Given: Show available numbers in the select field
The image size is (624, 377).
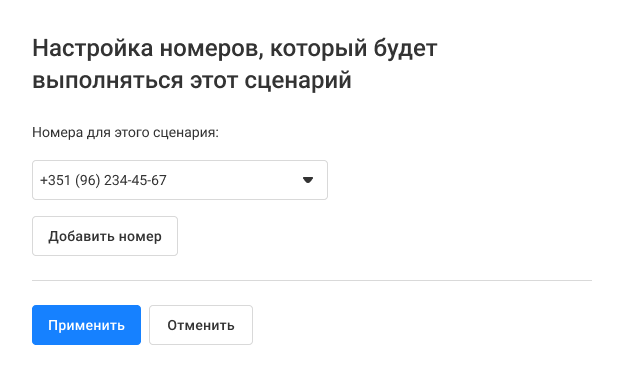Looking at the screenshot, I should coord(180,180).
